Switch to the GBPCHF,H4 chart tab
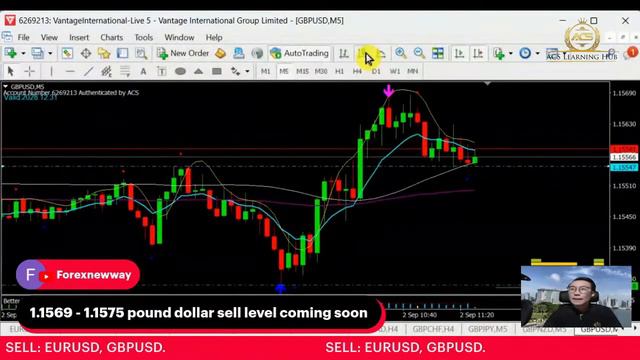This screenshot has width=640, height=360. click(x=433, y=329)
